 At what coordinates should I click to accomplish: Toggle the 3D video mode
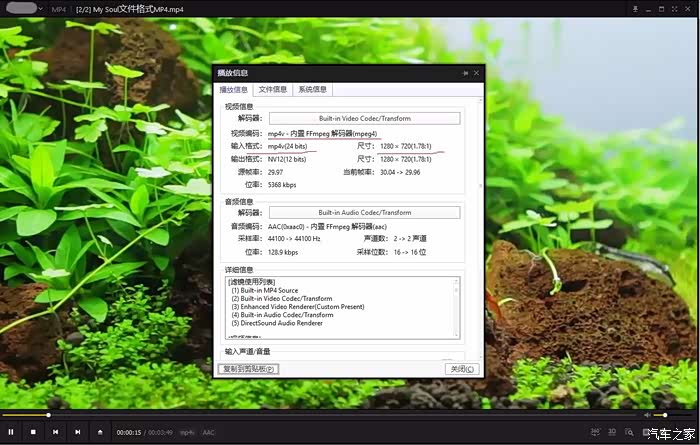[613, 432]
